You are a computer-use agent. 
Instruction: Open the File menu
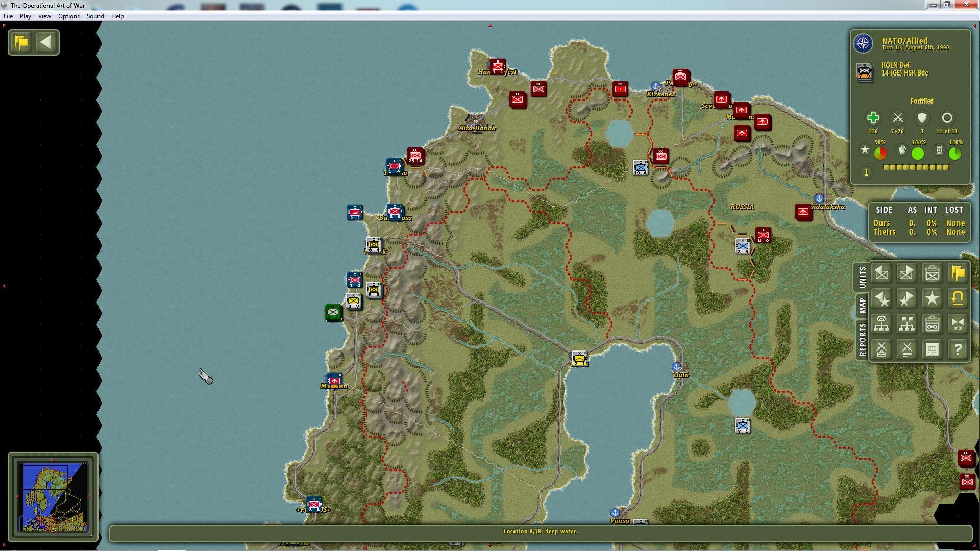8,16
